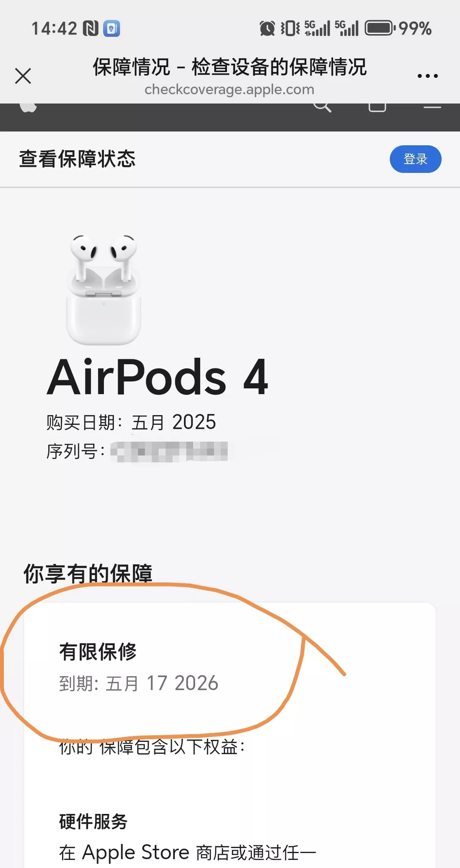This screenshot has width=460, height=868.
Task: Select the 有限保修 coverage title
Action: tap(98, 652)
